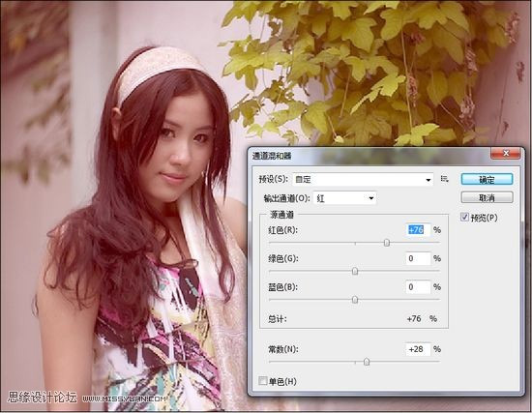Click the 绿色(G) value input field
Screen dimensions: 532x413
418,258
